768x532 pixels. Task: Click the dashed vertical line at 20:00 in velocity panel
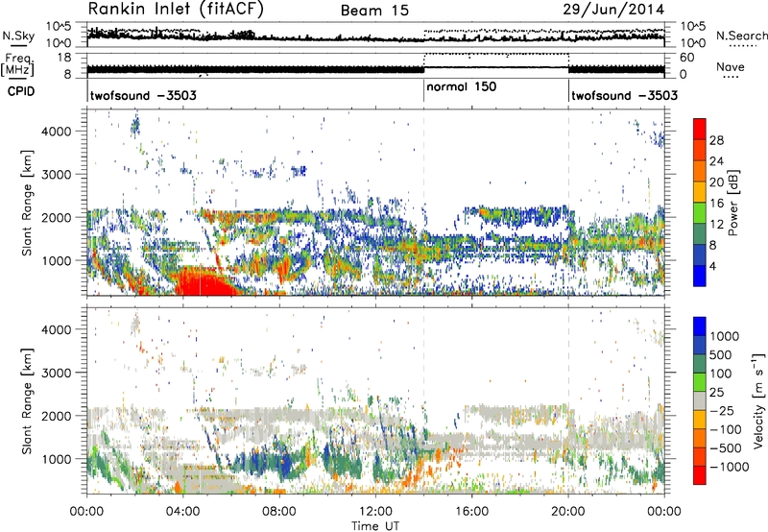pyautogui.click(x=568, y=400)
